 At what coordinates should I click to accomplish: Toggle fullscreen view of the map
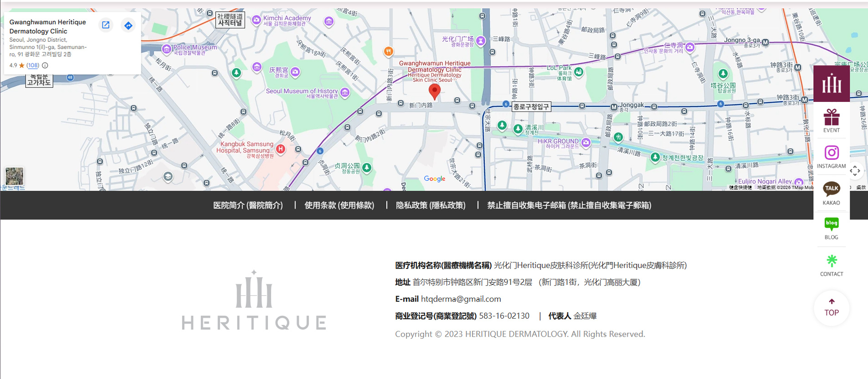point(855,171)
